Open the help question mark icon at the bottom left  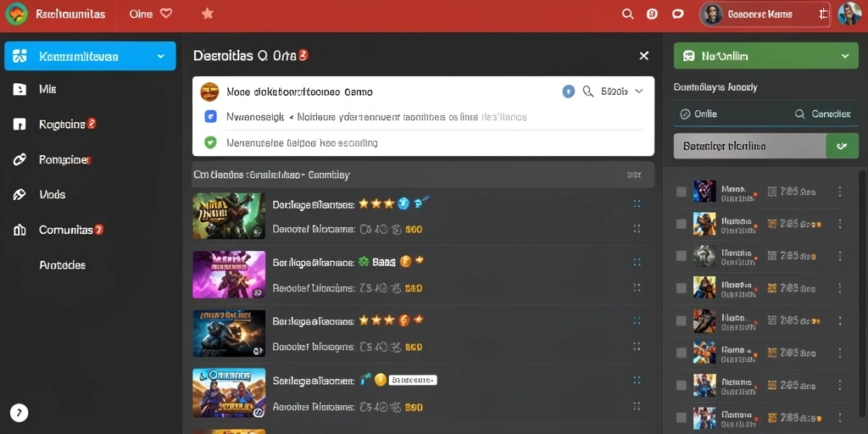coord(19,412)
